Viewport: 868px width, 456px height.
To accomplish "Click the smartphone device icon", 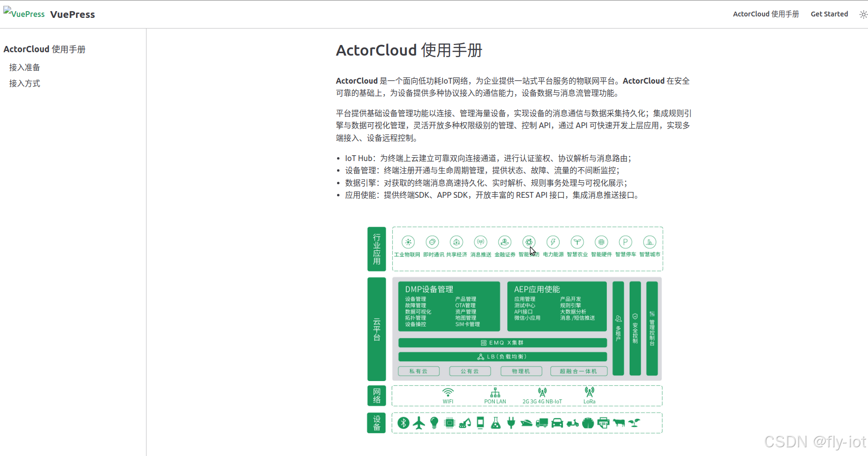I will tap(480, 423).
